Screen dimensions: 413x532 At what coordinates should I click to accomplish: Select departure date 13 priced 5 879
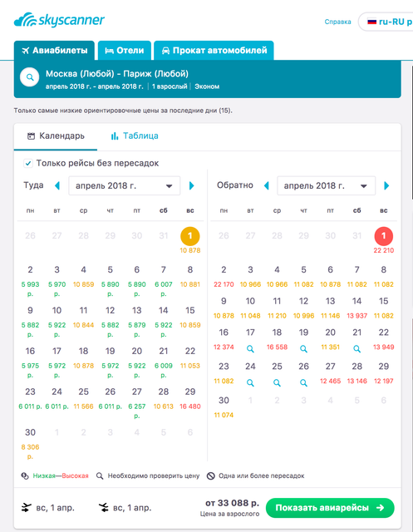(x=136, y=320)
